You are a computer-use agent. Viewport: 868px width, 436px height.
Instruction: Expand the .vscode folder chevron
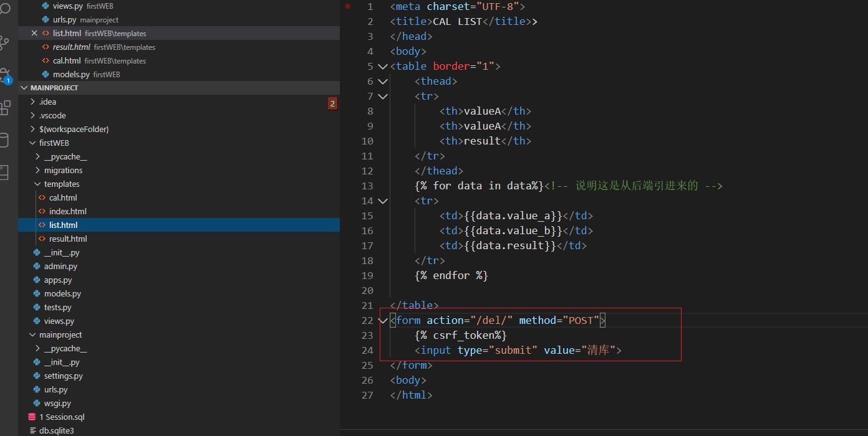coord(32,115)
